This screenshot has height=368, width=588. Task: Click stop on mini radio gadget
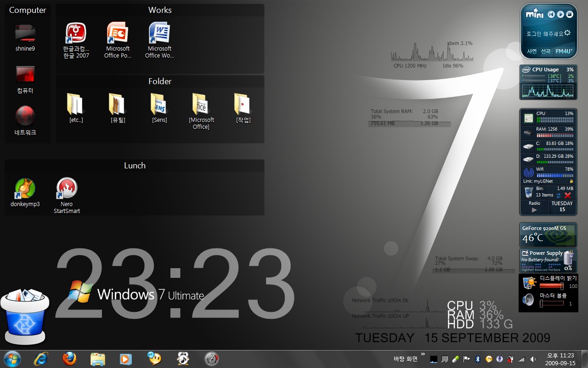[x=569, y=15]
